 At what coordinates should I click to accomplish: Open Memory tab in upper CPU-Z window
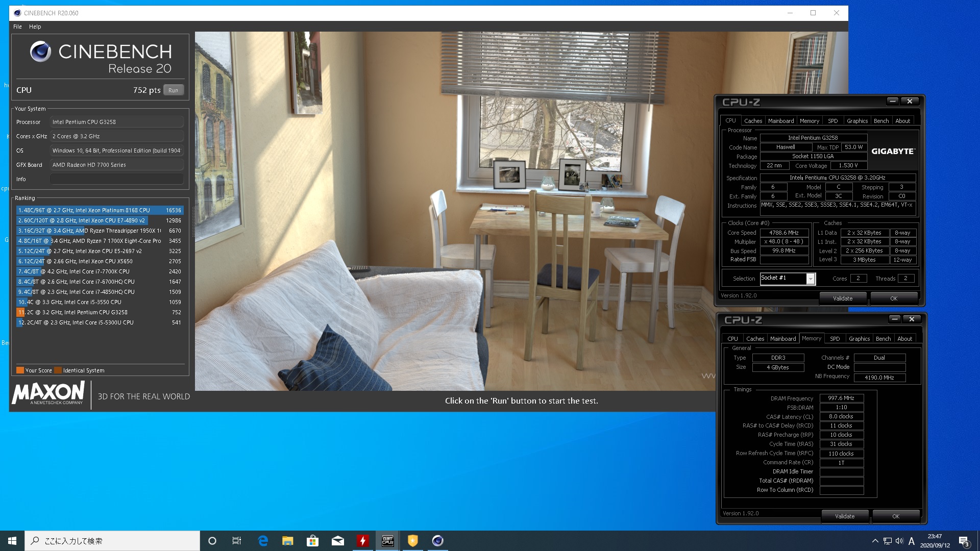pyautogui.click(x=810, y=121)
